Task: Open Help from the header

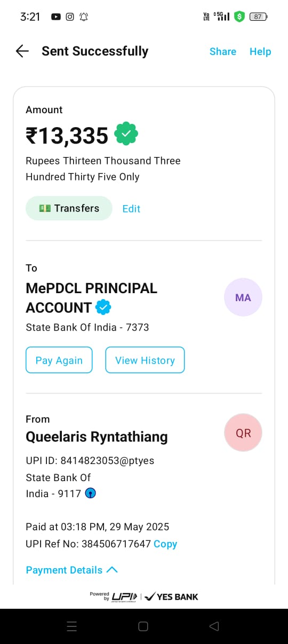Action: coord(260,51)
